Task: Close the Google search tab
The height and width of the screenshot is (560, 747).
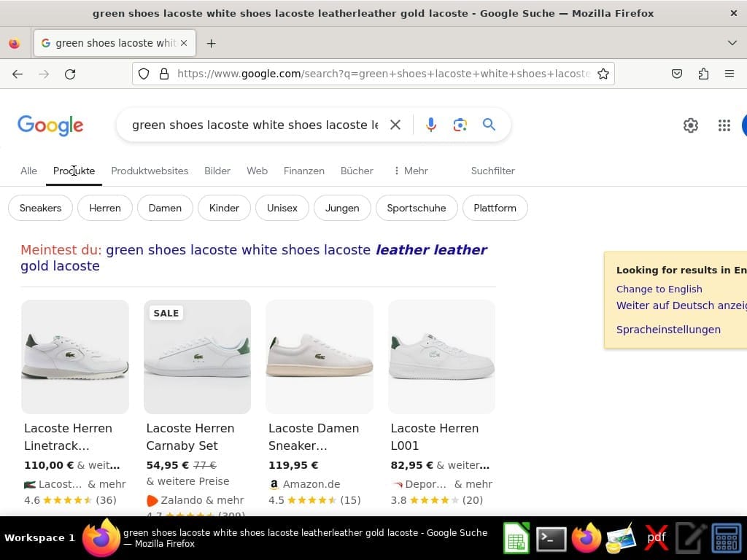Action: (x=184, y=43)
